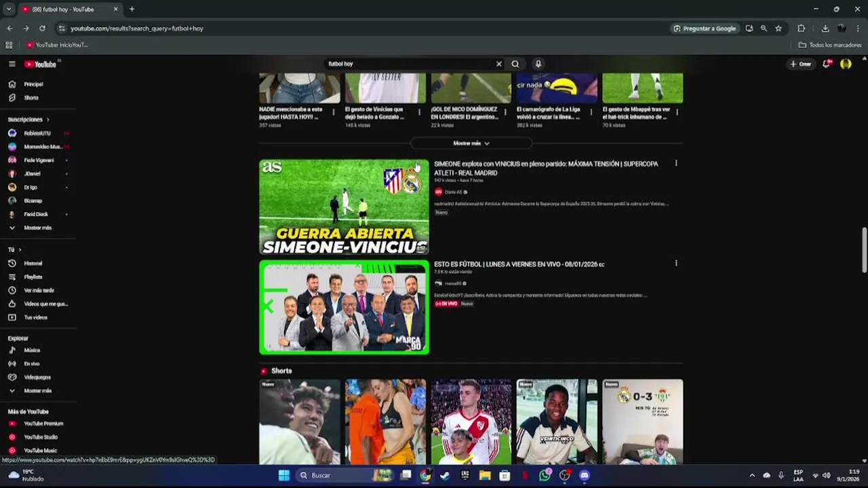Image resolution: width=868 pixels, height=488 pixels.
Task: Open Bizarrap subscription channel
Action: point(33,201)
